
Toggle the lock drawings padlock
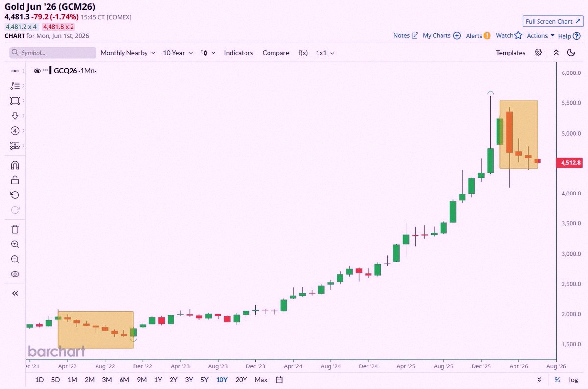(x=15, y=180)
